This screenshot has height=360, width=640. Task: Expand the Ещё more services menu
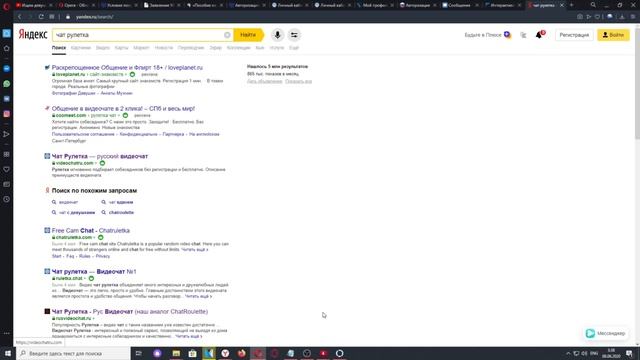pos(294,48)
